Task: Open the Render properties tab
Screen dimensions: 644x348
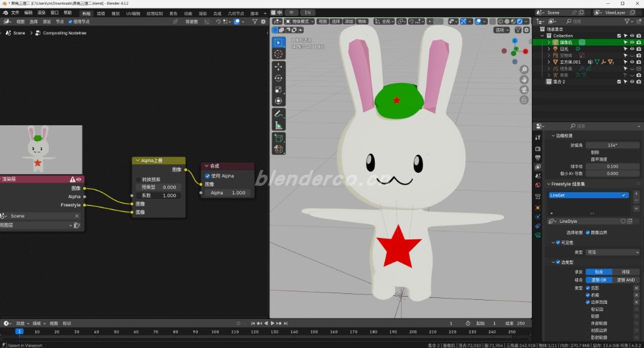Action: click(x=538, y=148)
